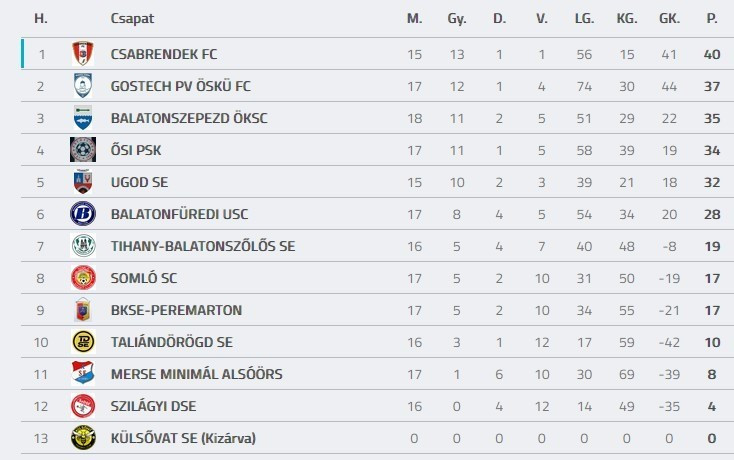Click the P. points column header
This screenshot has width=734, height=460.
712,19
